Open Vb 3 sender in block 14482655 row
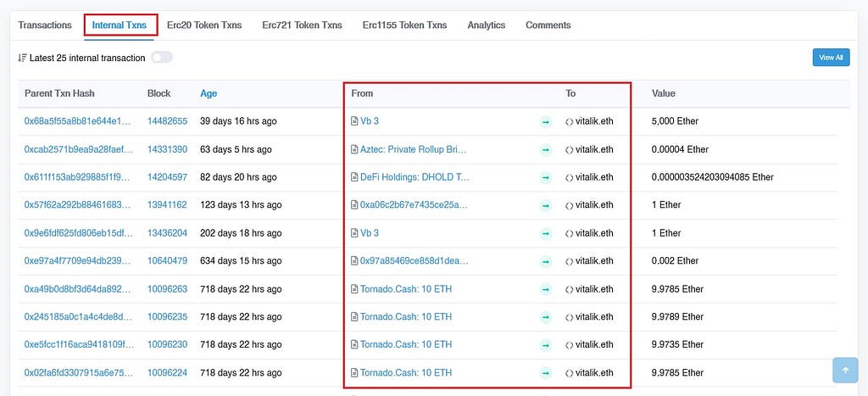This screenshot has height=396, width=868. coord(370,121)
